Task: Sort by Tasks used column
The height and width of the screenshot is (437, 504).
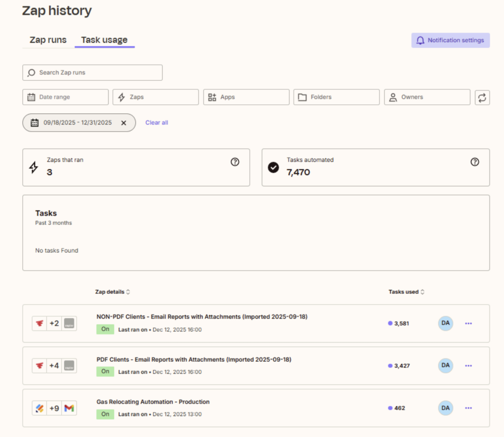Action: pyautogui.click(x=406, y=292)
